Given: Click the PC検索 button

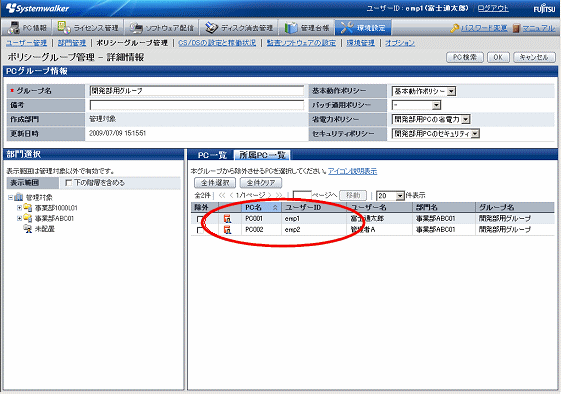Looking at the screenshot, I should 465,57.
